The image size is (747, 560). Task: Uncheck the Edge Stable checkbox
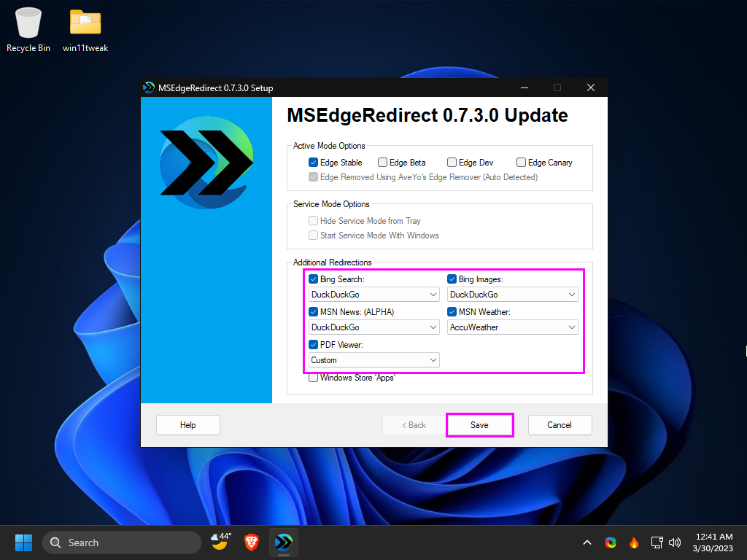[313, 163]
